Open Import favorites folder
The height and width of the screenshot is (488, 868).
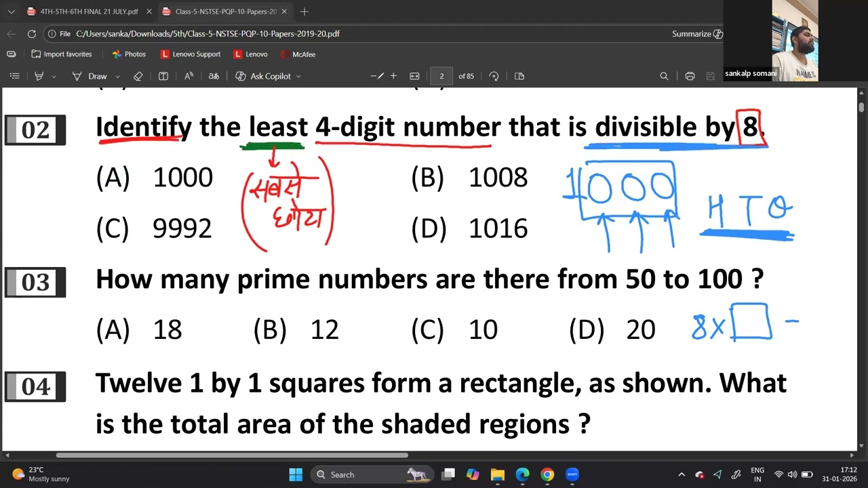tap(61, 54)
